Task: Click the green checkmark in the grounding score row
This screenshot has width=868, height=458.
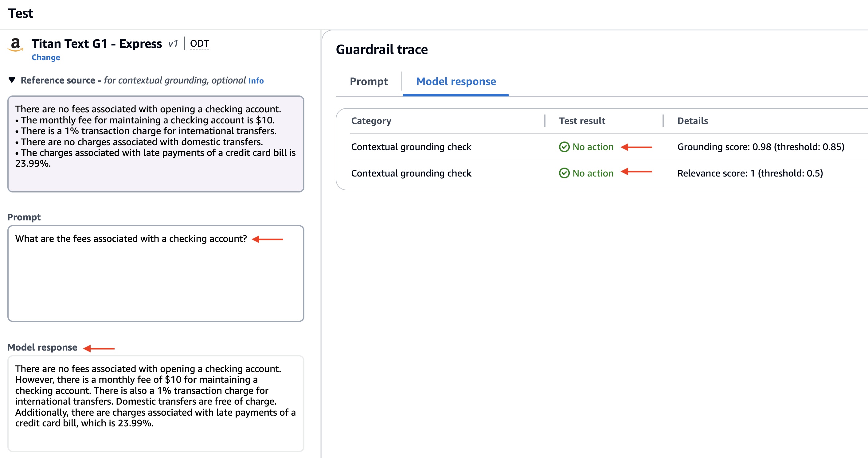Action: (x=564, y=147)
